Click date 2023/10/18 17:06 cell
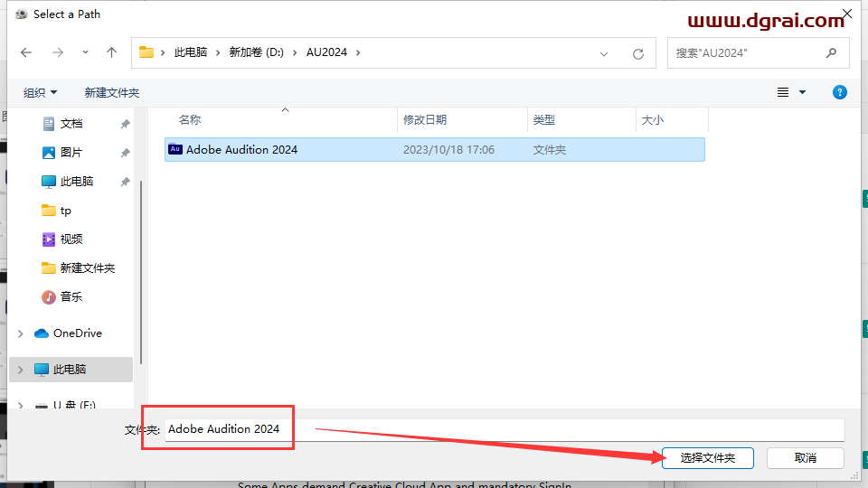Screen dimensions: 868x488 449,149
